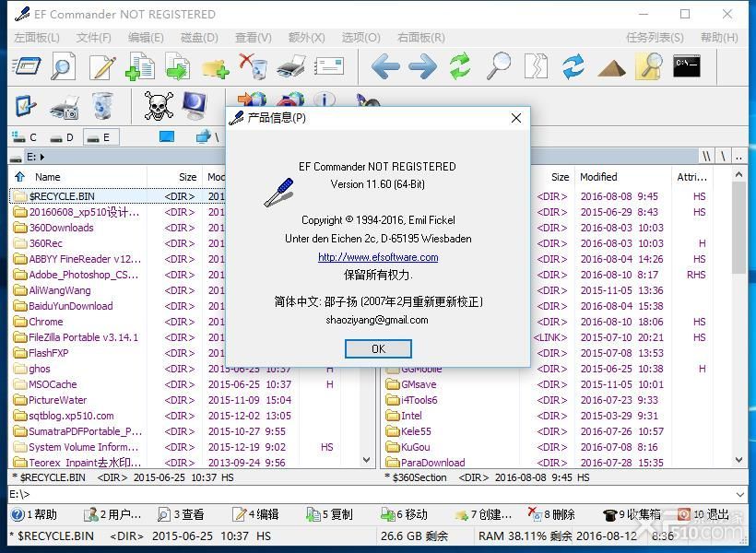
Task: Click the computer monitor icon in second toolbar
Action: 195,106
